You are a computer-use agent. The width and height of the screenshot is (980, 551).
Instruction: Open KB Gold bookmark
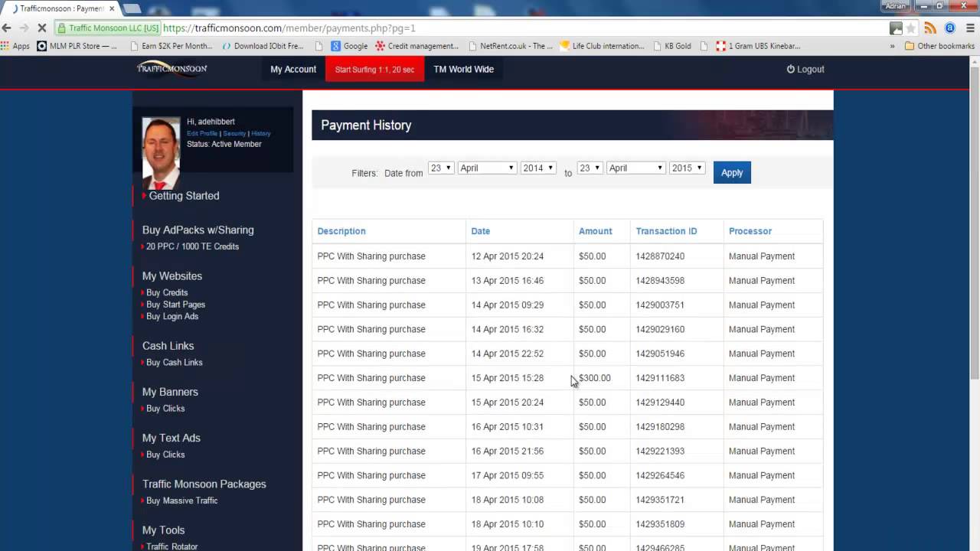pyautogui.click(x=671, y=46)
